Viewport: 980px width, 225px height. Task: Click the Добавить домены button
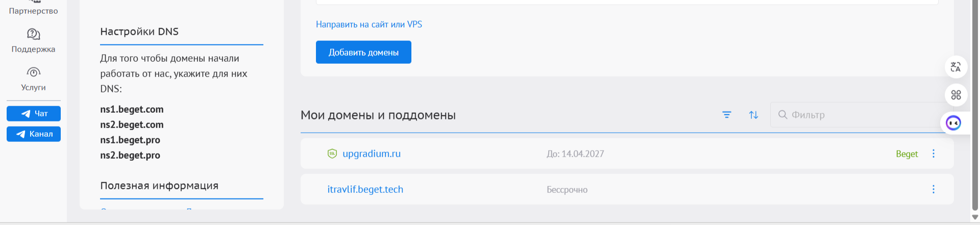pyautogui.click(x=363, y=52)
